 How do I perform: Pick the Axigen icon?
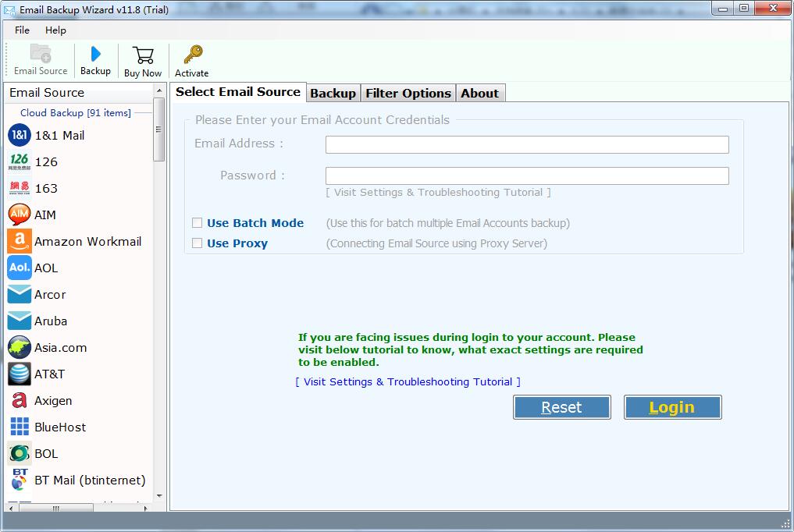tap(20, 400)
